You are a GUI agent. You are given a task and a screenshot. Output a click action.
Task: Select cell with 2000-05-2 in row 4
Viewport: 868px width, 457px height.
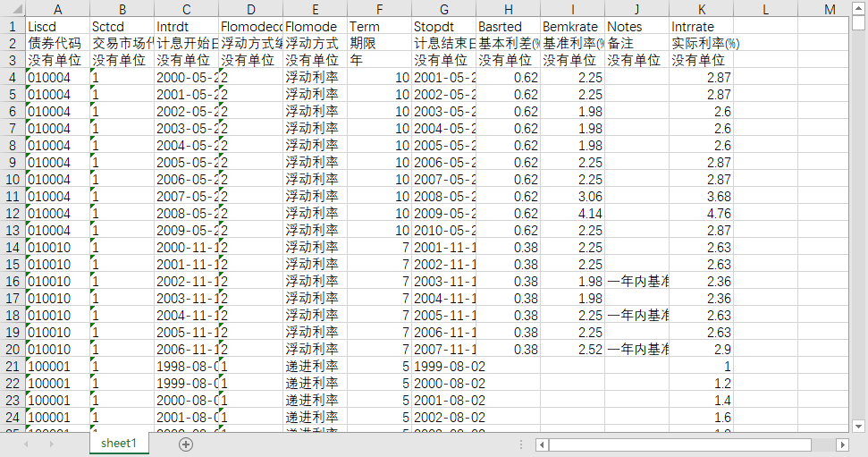tap(187, 78)
